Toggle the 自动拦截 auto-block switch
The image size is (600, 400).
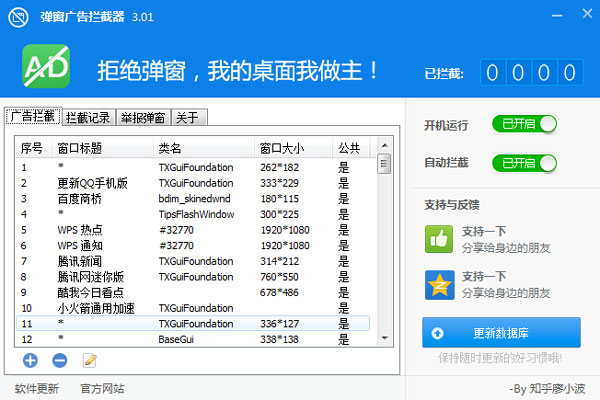point(523,162)
